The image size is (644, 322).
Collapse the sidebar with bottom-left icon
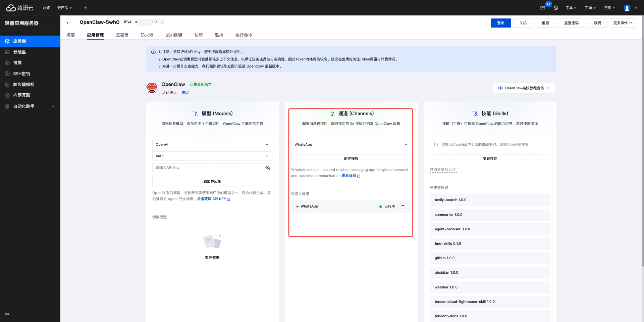tap(7, 315)
